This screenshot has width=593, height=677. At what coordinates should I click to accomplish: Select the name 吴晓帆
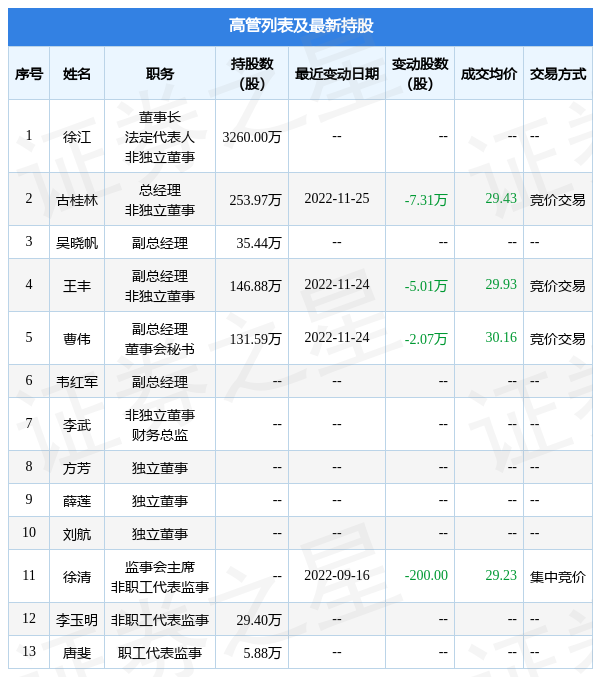click(x=77, y=243)
